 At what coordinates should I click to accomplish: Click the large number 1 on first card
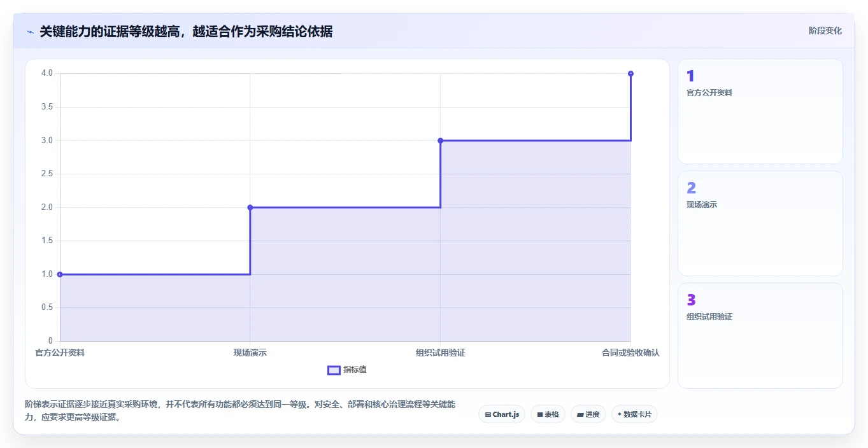click(x=690, y=76)
